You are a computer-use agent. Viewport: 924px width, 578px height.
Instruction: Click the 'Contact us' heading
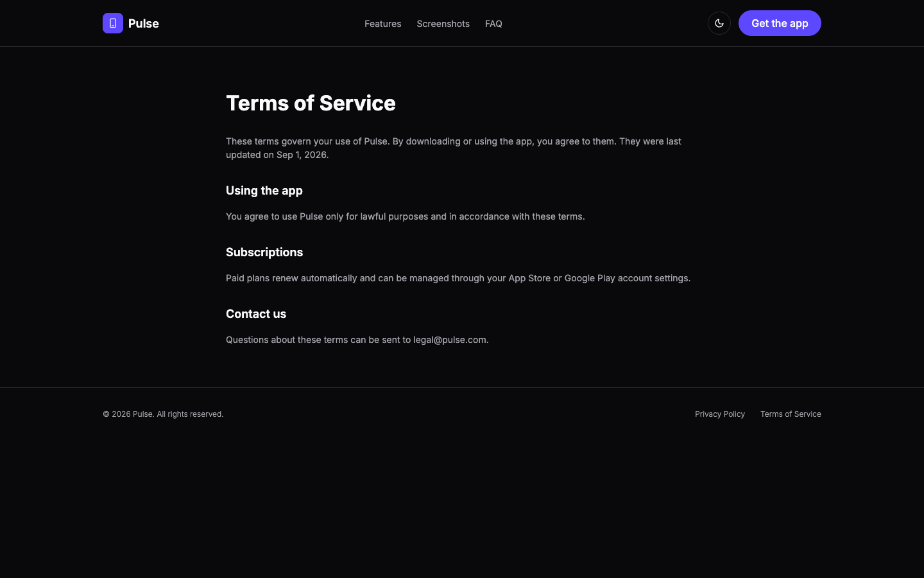pyautogui.click(x=256, y=314)
